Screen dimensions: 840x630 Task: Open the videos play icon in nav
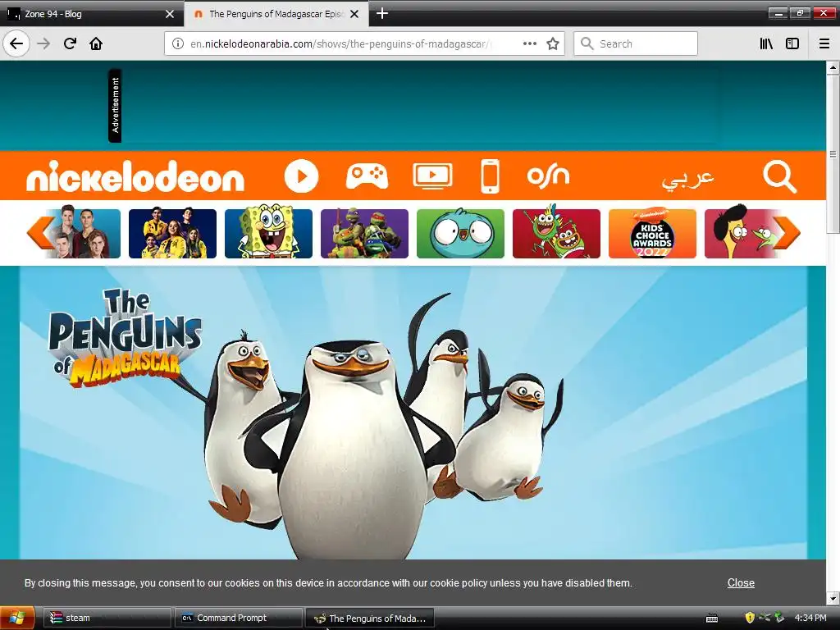301,176
